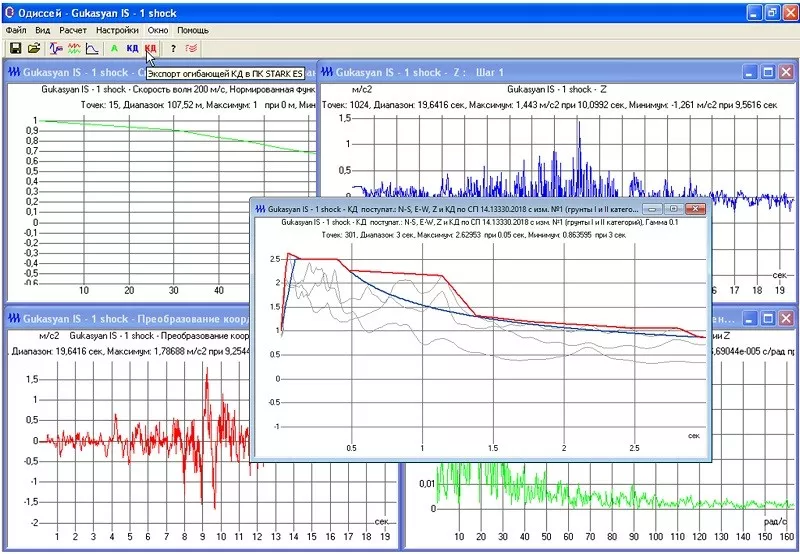Click the green A toolbar icon
Image resolution: width=800 pixels, height=554 pixels.
click(x=114, y=48)
